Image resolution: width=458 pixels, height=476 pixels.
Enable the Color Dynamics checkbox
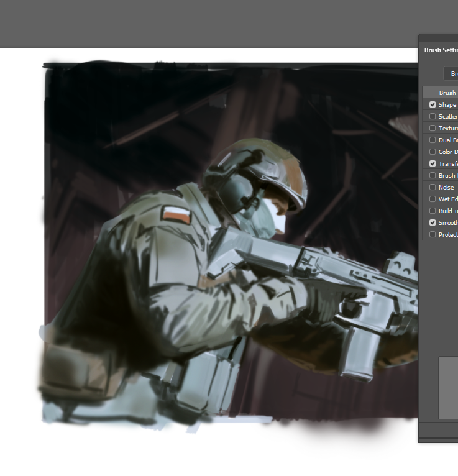pyautogui.click(x=433, y=152)
